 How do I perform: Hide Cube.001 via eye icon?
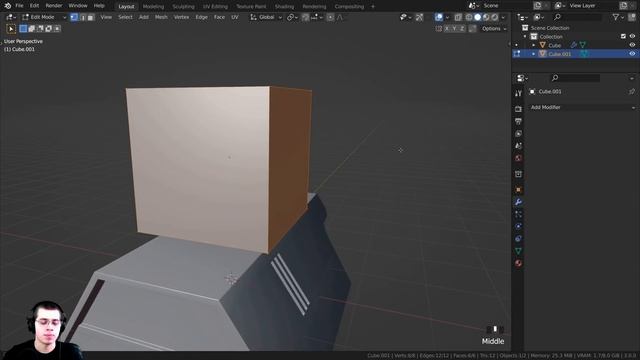(x=632, y=53)
